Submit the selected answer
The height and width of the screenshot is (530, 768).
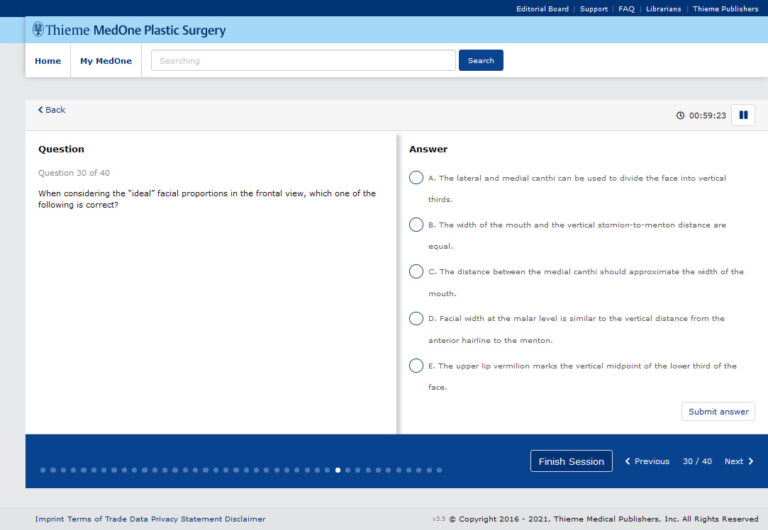(718, 412)
